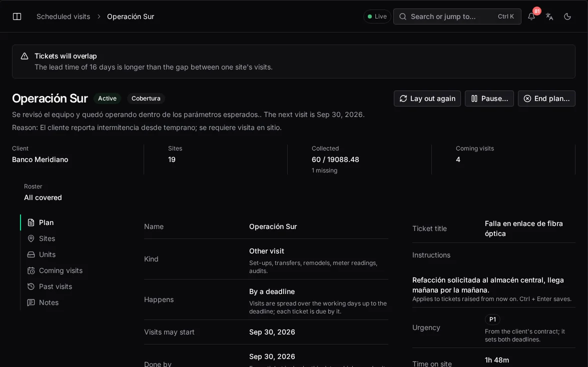The height and width of the screenshot is (367, 588).
Task: Click the circled X in End plan
Action: point(527,98)
